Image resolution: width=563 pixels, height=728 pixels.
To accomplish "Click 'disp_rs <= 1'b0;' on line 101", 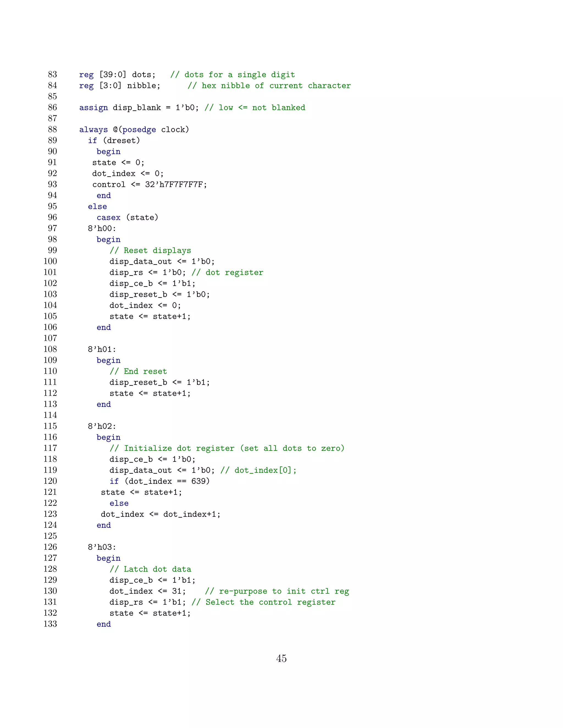I will tap(148, 273).
